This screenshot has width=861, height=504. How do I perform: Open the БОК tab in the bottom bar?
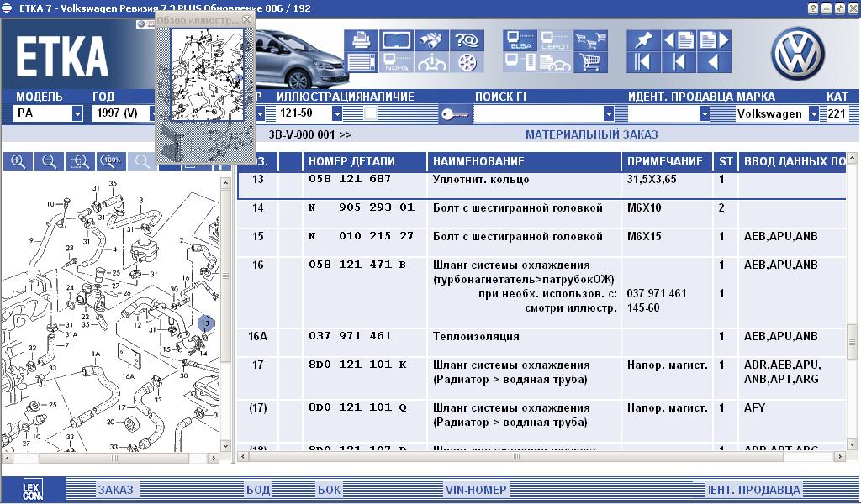coord(329,490)
